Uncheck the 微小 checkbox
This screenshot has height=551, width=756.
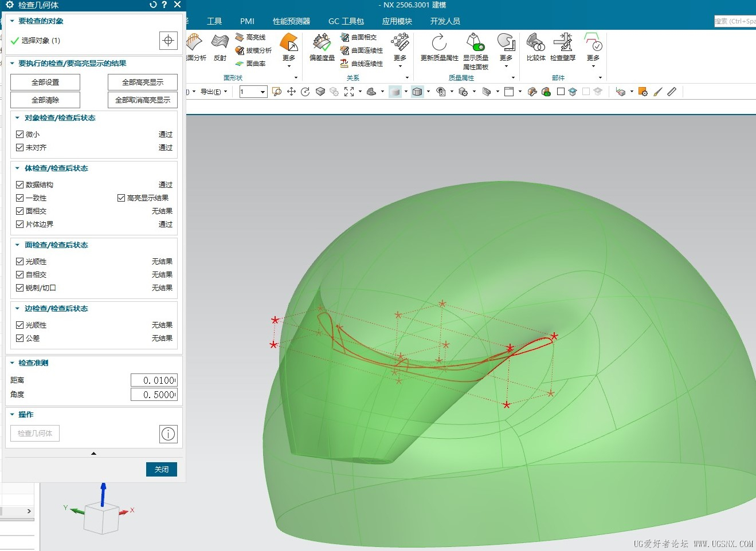coord(20,135)
